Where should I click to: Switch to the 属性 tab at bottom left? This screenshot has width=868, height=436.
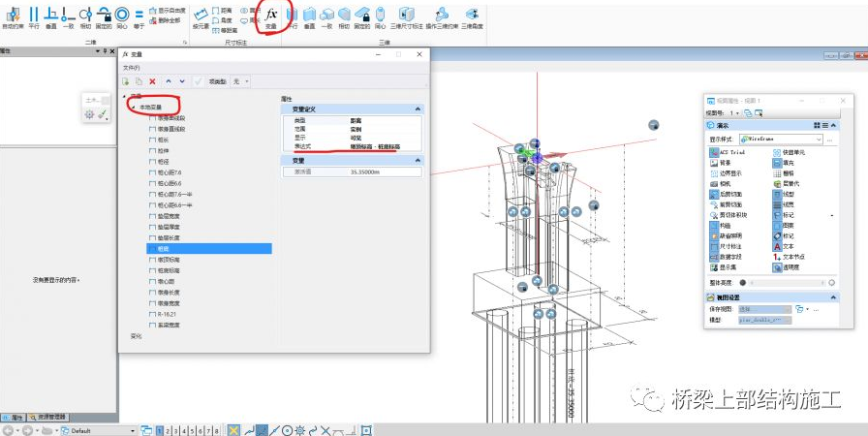tap(13, 418)
